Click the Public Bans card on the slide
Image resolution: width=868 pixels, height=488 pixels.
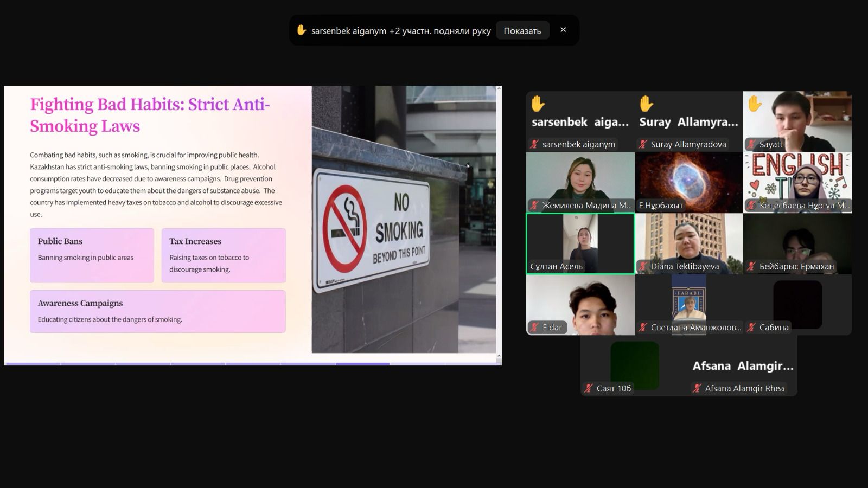tap(92, 255)
